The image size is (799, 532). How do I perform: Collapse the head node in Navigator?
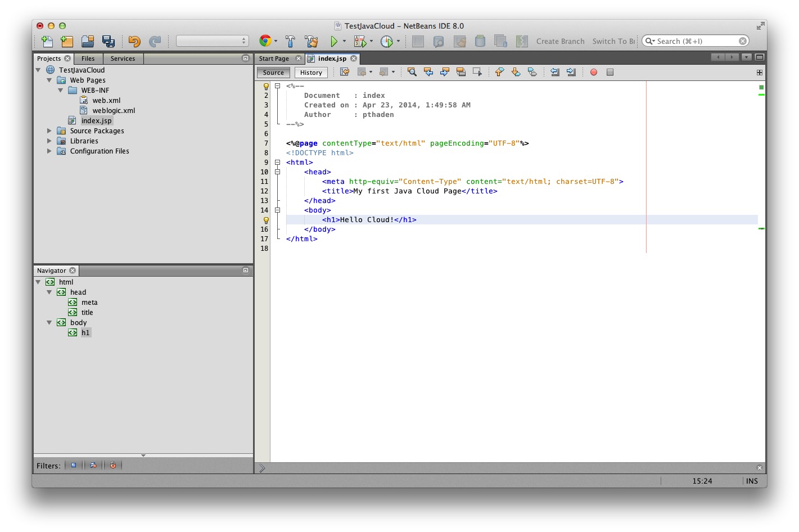click(x=49, y=292)
